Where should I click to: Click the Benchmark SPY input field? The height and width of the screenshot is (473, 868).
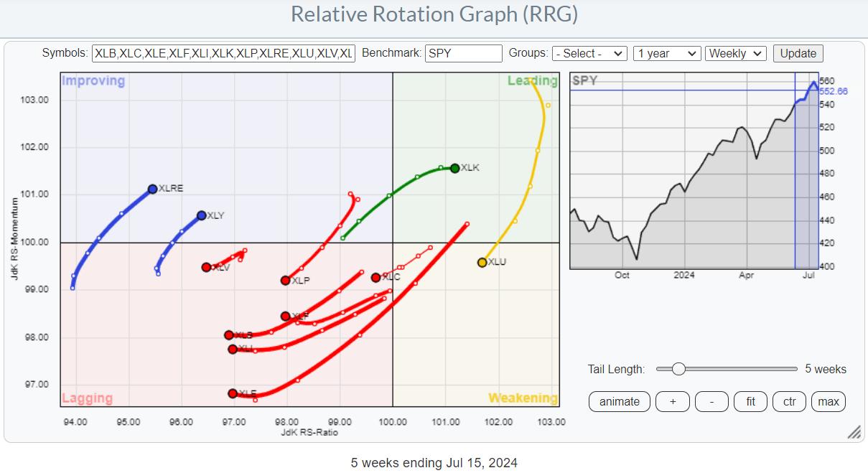[463, 53]
